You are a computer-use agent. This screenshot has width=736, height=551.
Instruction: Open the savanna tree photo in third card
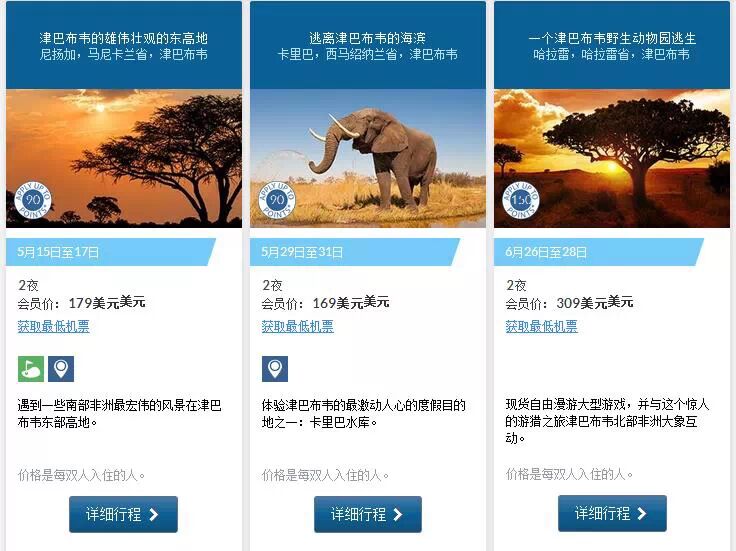612,159
